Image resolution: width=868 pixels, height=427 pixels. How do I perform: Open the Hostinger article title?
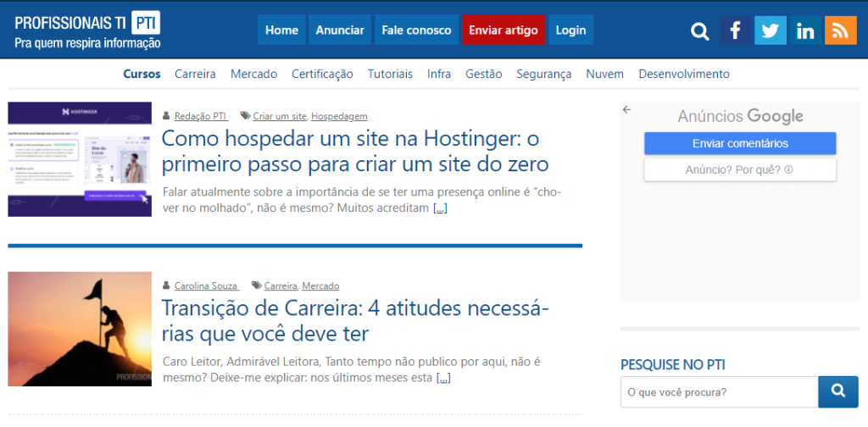point(355,151)
